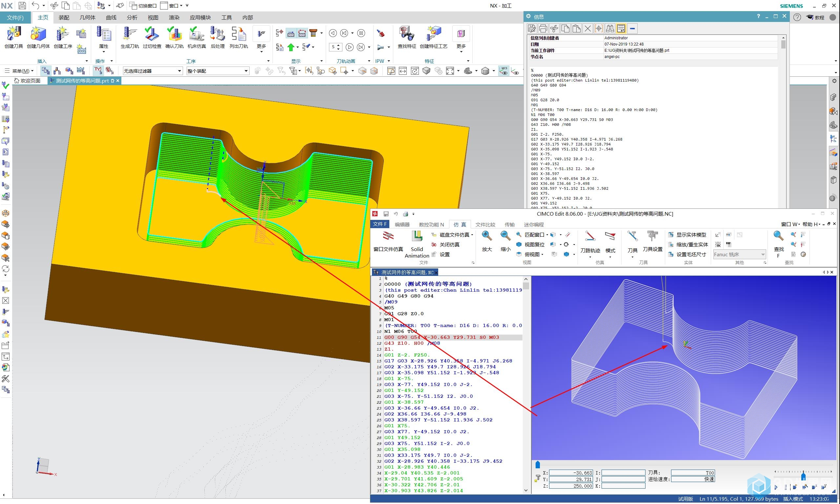Click the Save icon in NX title bar
Image resolution: width=840 pixels, height=504 pixels.
pos(22,6)
